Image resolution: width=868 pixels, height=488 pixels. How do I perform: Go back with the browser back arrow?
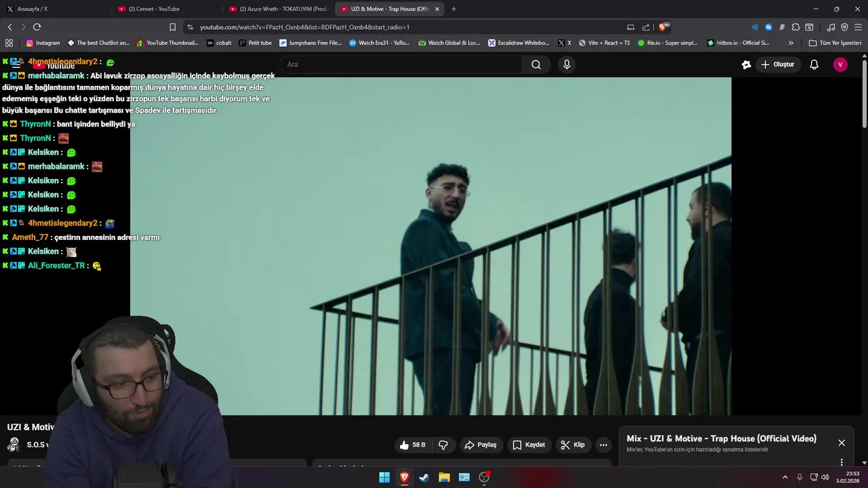pos(9,27)
